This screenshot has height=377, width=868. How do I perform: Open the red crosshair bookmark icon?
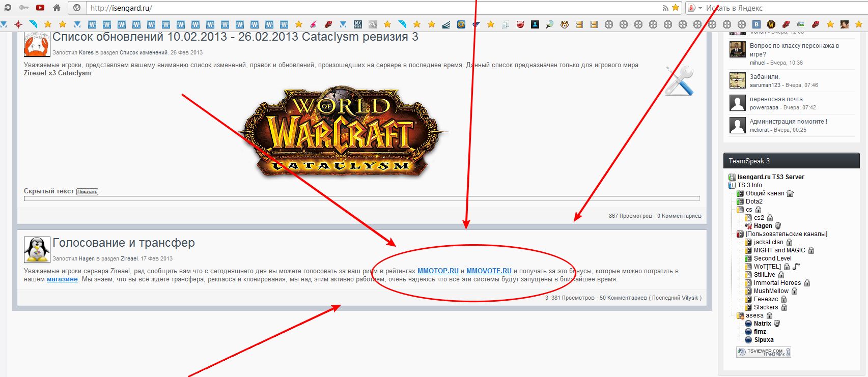pyautogui.click(x=18, y=24)
